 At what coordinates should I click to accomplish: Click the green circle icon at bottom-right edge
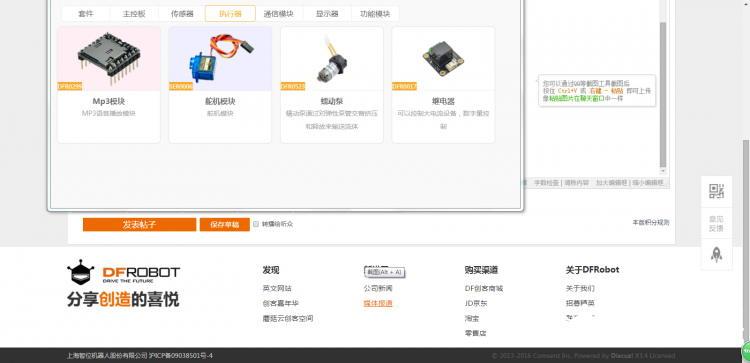(746, 351)
